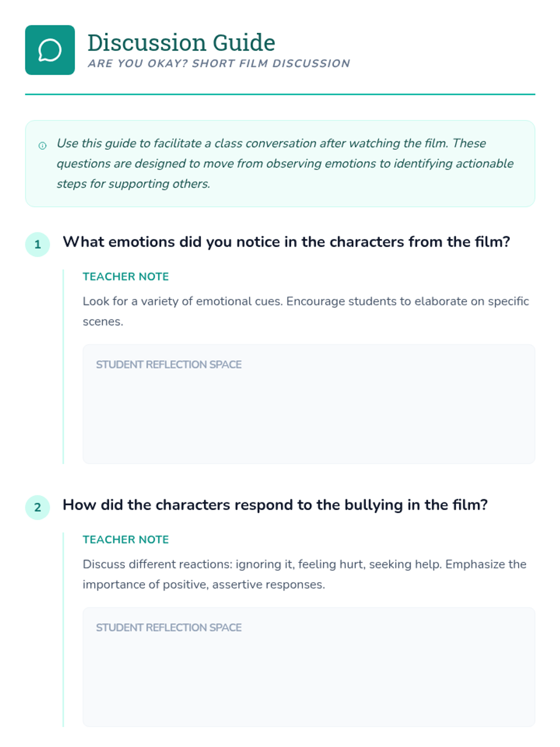Image resolution: width=560 pixels, height=747 pixels.
Task: Click the second Teacher Note label
Action: click(x=126, y=539)
